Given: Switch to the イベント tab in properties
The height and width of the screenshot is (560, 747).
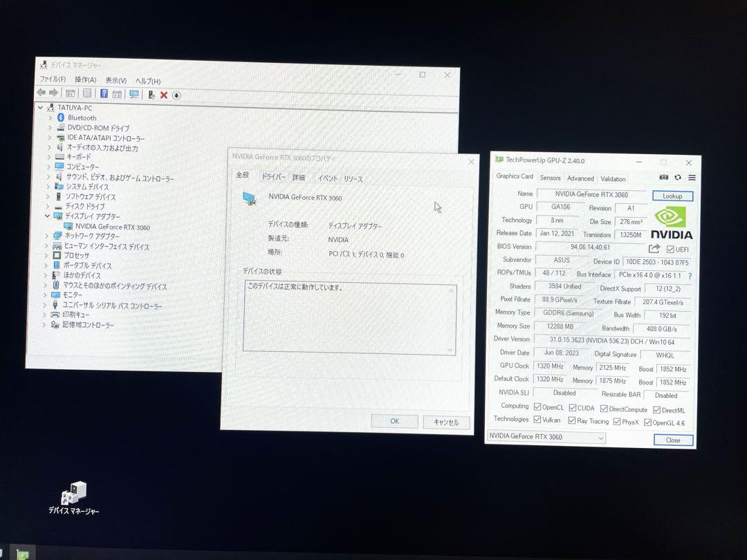Looking at the screenshot, I should tap(327, 178).
